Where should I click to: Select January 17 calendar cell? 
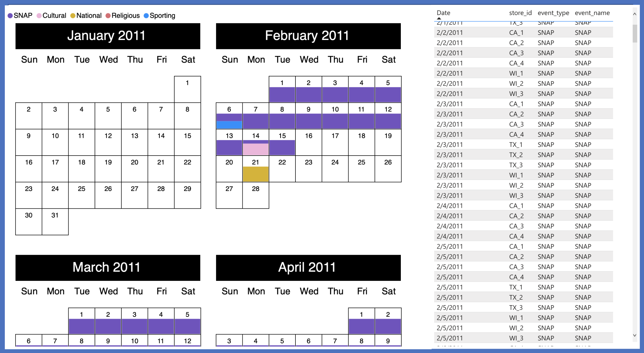tap(55, 169)
